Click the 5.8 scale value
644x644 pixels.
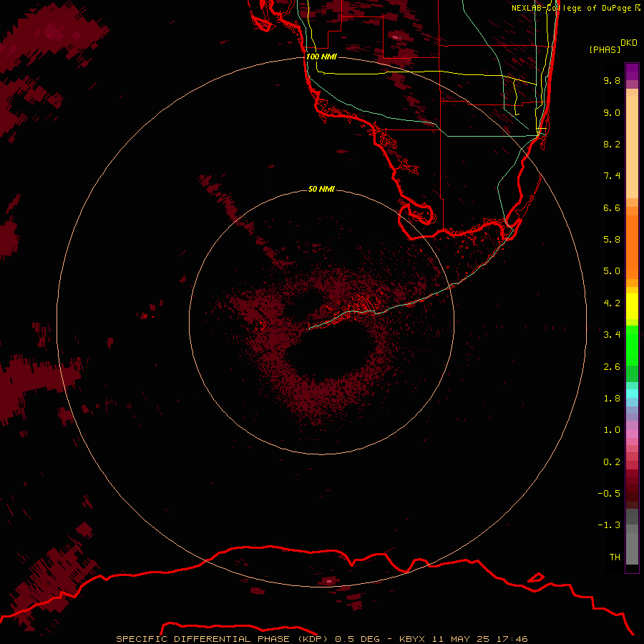click(x=612, y=240)
